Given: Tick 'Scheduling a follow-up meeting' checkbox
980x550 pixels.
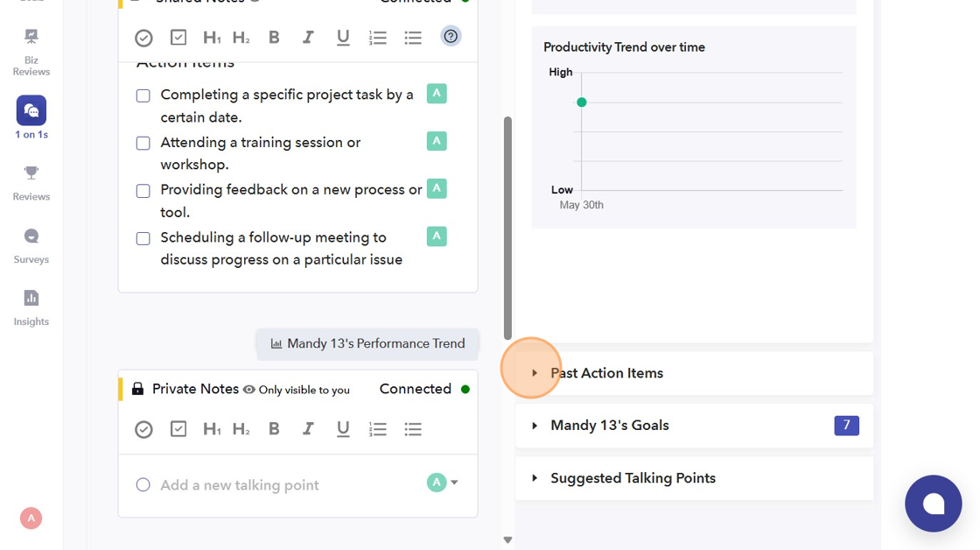Looking at the screenshot, I should (143, 238).
